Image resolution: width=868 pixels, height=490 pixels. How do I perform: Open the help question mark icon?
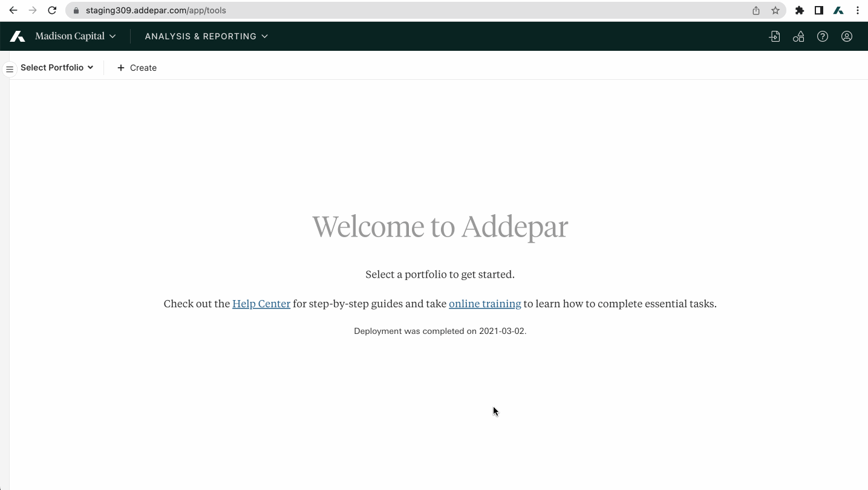point(823,36)
